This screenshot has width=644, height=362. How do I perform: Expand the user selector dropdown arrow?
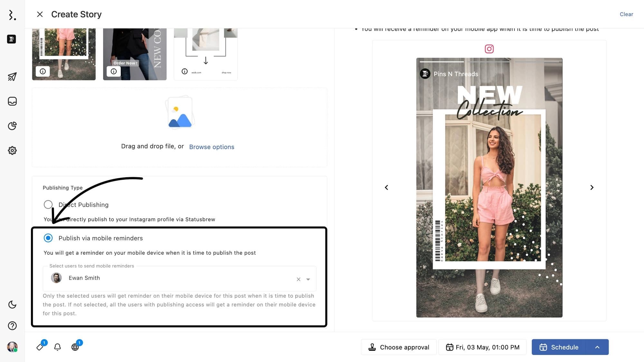(x=308, y=279)
